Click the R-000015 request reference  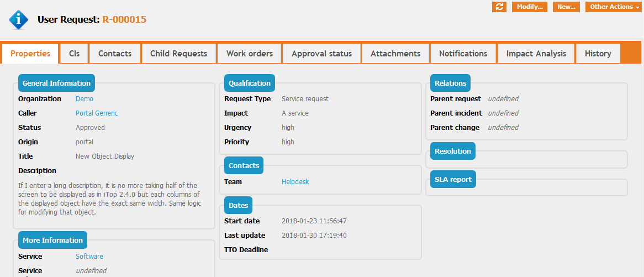pyautogui.click(x=124, y=19)
